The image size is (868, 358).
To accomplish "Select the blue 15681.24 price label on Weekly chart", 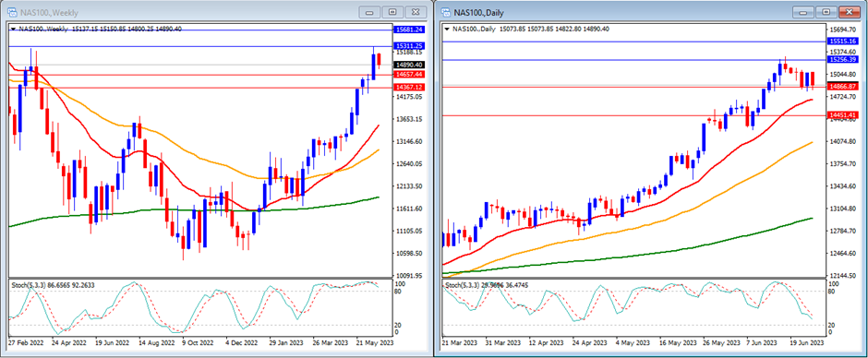I will click(409, 30).
